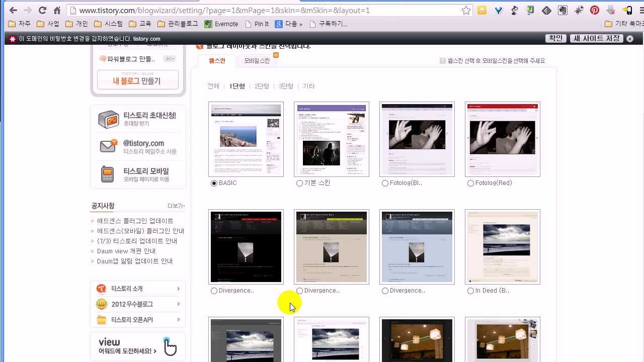Select the Fotolog(Bl.. skin radio button

click(385, 184)
